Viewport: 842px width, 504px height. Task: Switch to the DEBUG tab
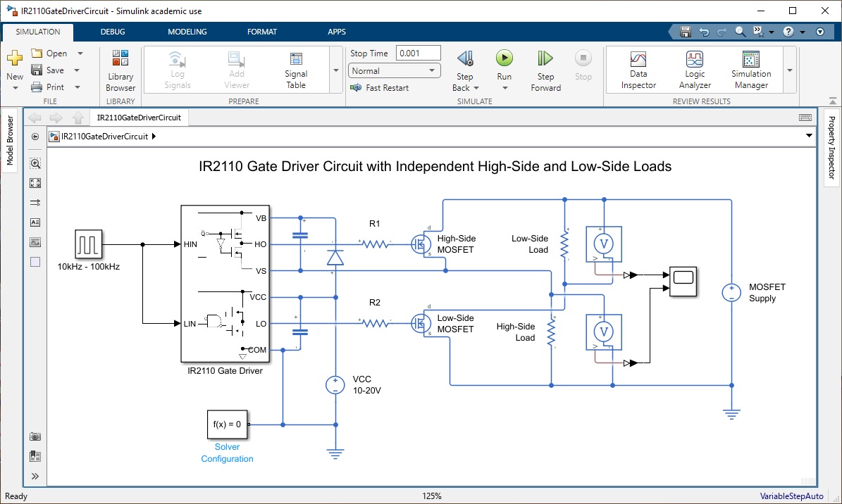pos(113,32)
